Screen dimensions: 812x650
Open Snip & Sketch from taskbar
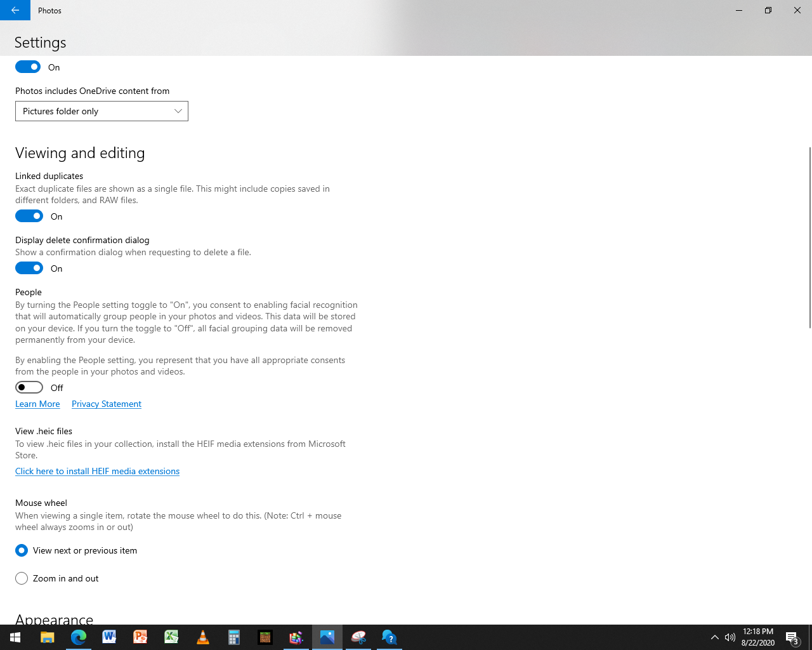click(358, 637)
